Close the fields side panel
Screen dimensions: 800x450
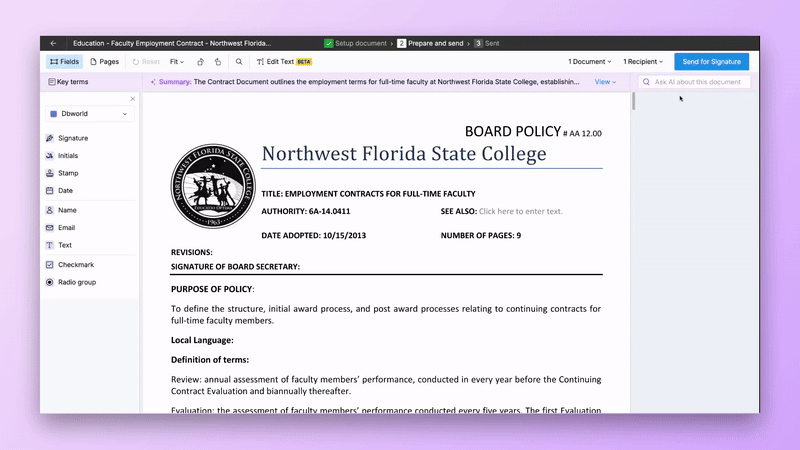click(133, 98)
